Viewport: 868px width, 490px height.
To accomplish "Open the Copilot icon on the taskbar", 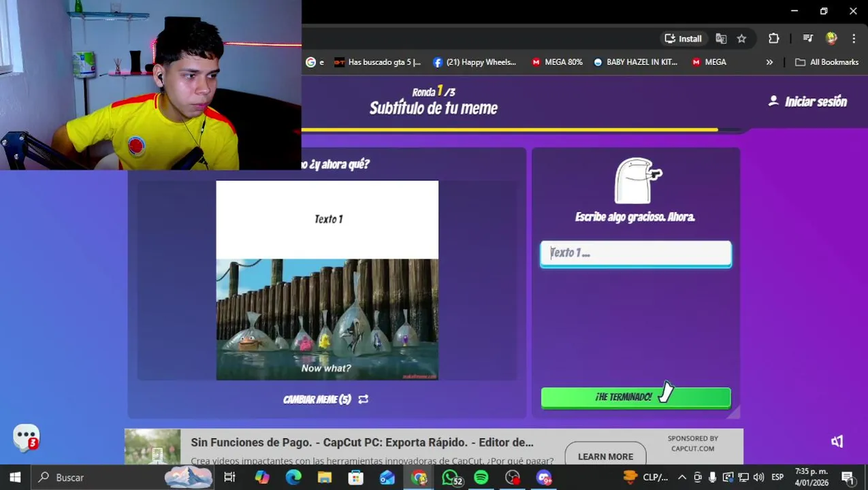I will [262, 478].
